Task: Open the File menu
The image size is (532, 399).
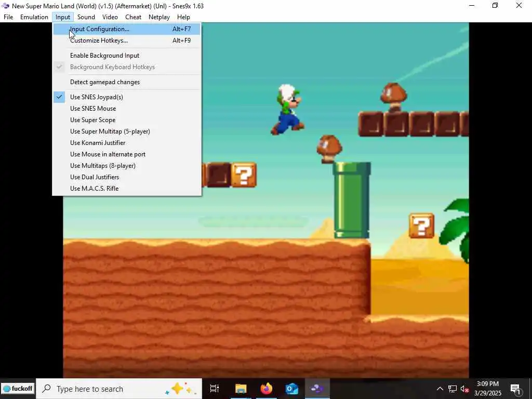Action: pos(8,17)
